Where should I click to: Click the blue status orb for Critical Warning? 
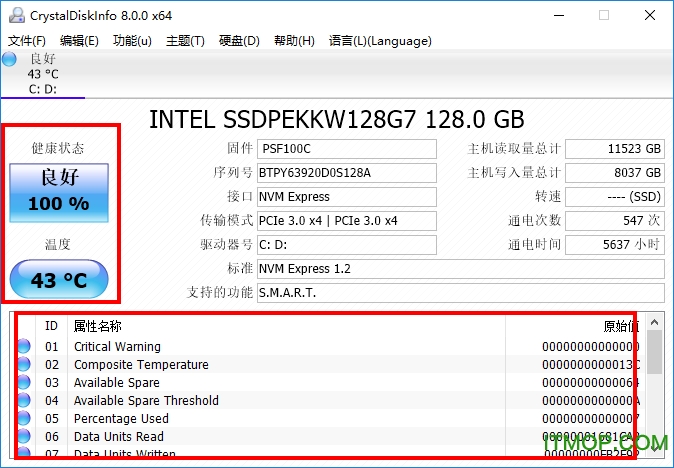(x=24, y=347)
